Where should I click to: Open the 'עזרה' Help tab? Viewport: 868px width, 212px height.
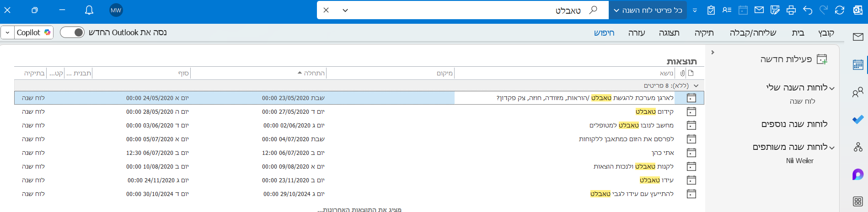point(637,32)
